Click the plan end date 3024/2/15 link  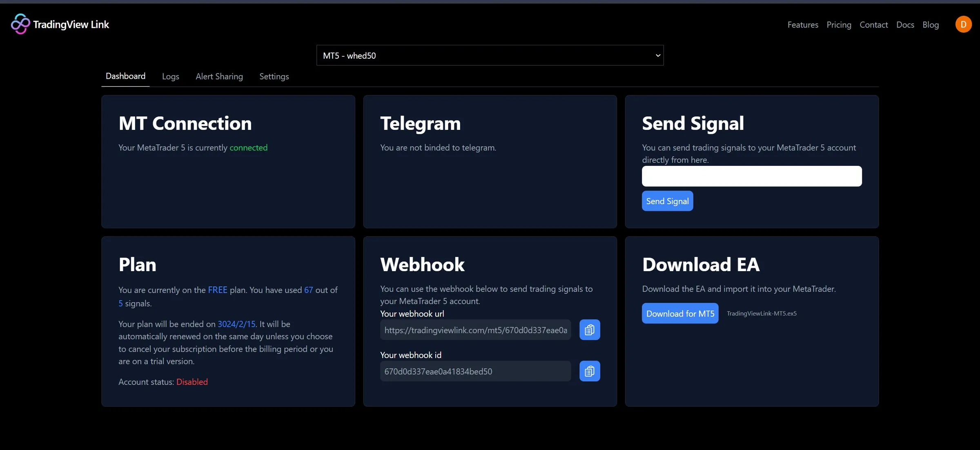click(x=237, y=324)
